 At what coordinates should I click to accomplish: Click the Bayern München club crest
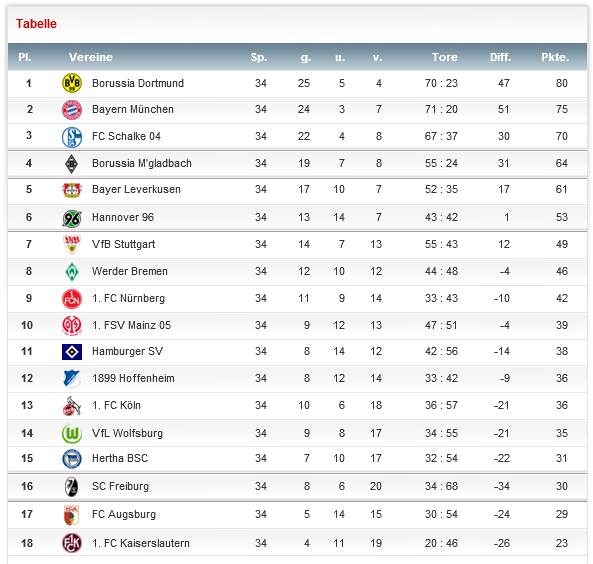point(72,110)
